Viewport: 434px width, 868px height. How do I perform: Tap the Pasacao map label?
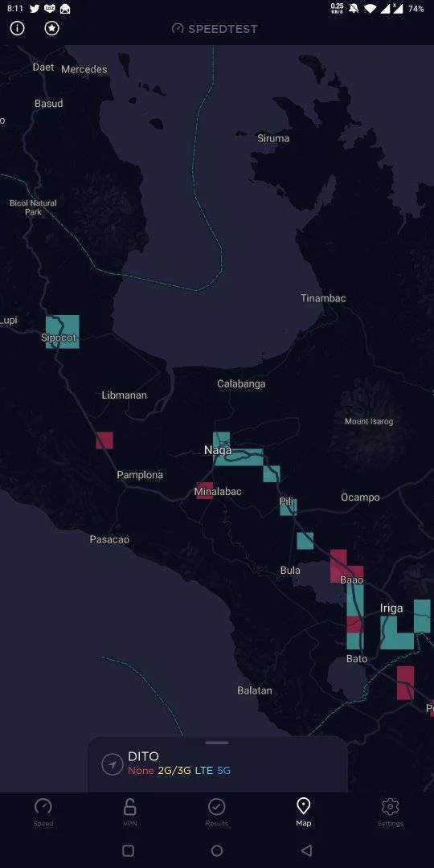pos(109,539)
